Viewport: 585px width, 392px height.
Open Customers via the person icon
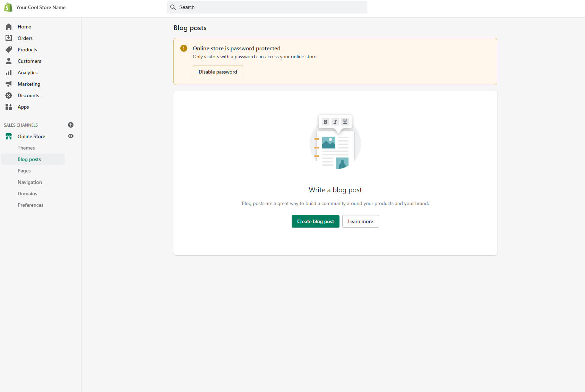coord(9,61)
